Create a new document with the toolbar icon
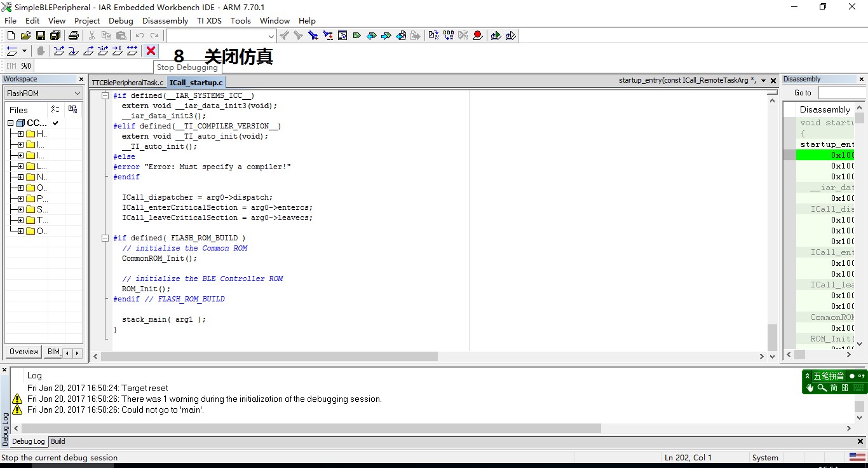The height and width of the screenshot is (468, 868). tap(11, 36)
